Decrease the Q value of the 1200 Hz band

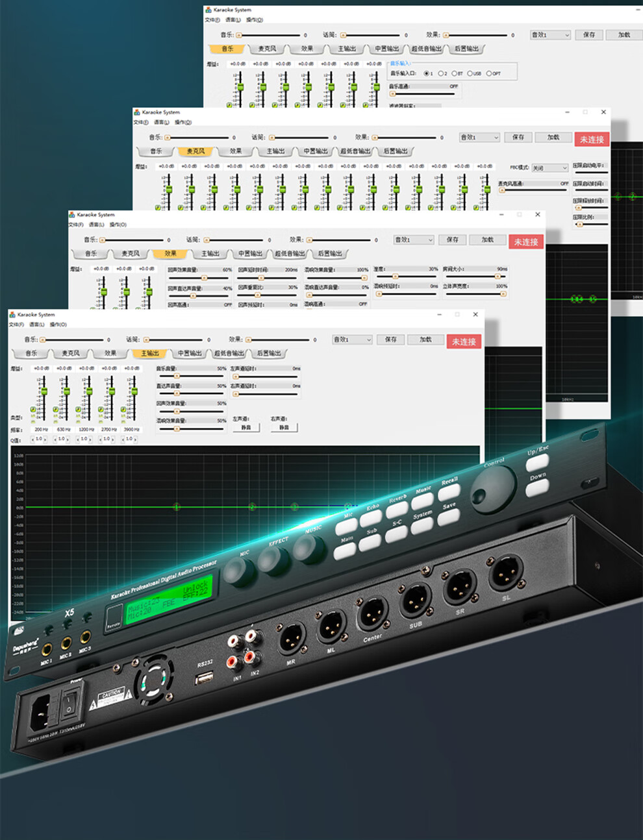(x=77, y=439)
